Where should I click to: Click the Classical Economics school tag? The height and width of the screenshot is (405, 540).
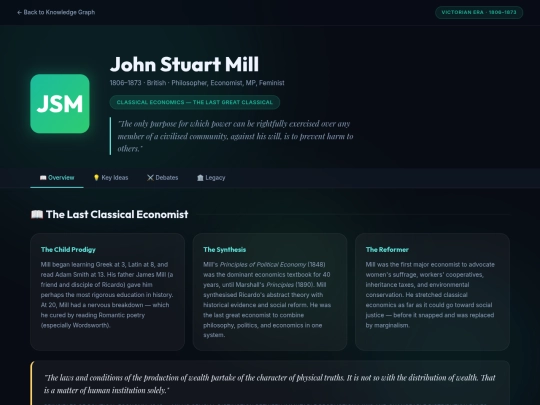point(195,102)
